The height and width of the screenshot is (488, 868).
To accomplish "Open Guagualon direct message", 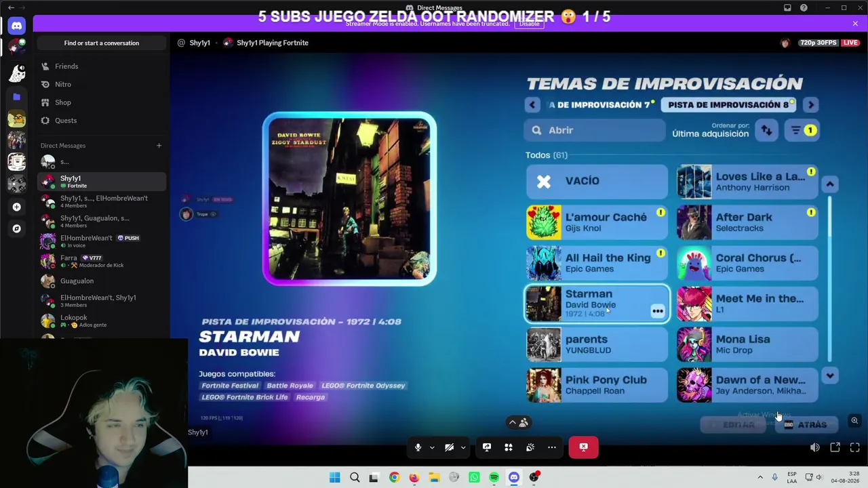I will pos(102,281).
